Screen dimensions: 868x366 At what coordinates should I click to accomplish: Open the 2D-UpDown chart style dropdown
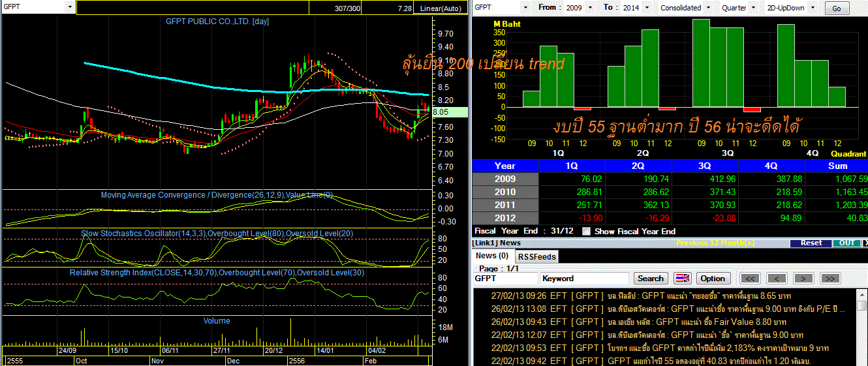point(812,7)
